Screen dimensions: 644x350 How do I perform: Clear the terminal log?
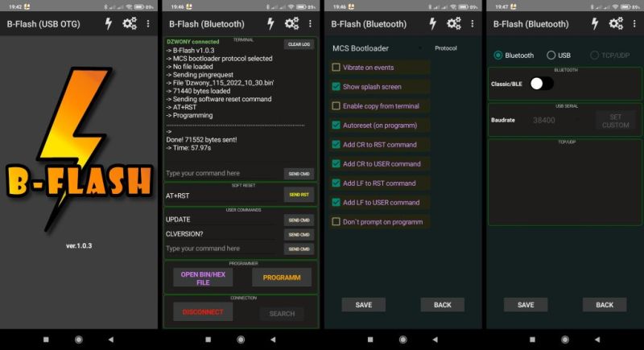[x=299, y=44]
